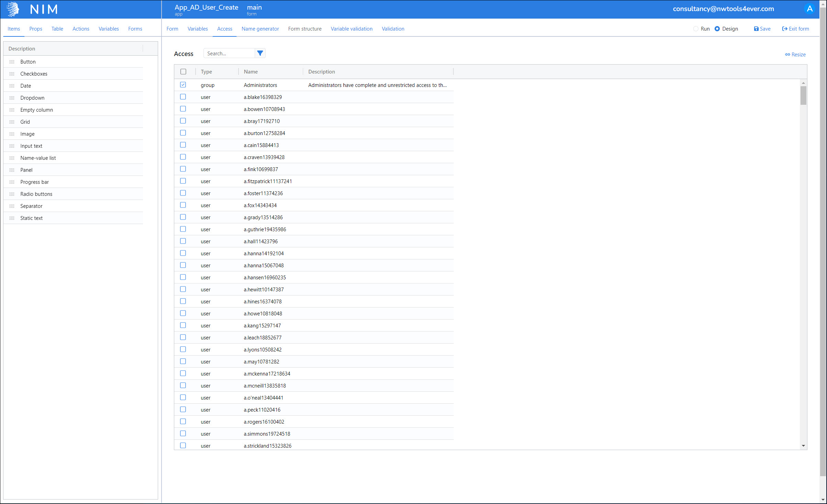Sort by the Type column header
This screenshot has height=504, width=827.
pos(206,72)
